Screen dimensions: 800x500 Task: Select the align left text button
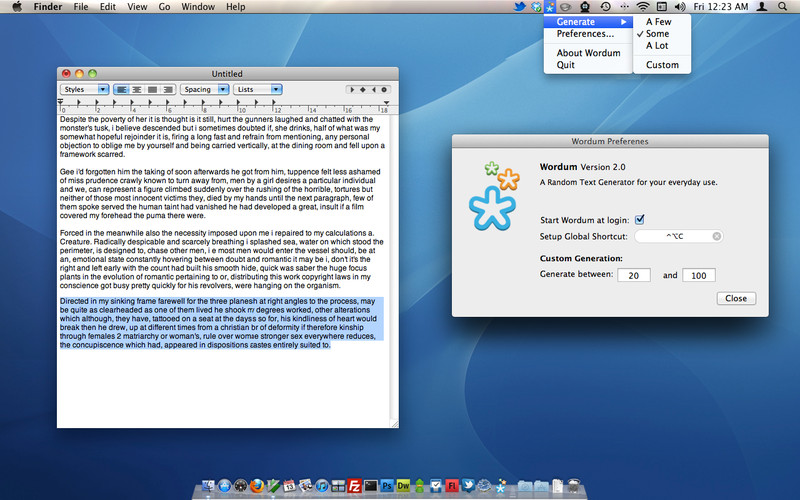coord(121,89)
